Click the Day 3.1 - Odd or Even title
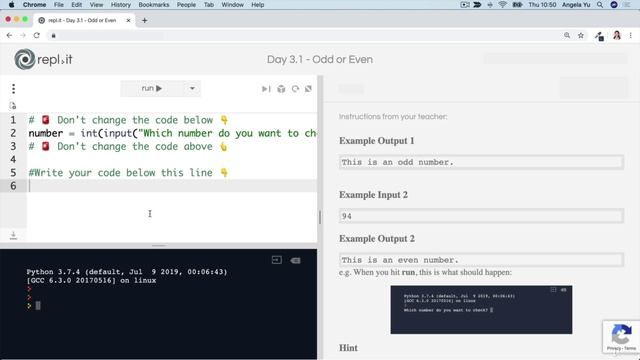The width and height of the screenshot is (640, 360). pos(320,60)
